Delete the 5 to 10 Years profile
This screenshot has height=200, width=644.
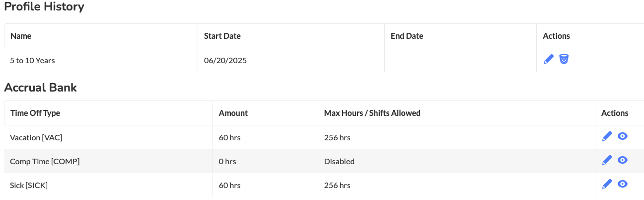[x=564, y=59]
